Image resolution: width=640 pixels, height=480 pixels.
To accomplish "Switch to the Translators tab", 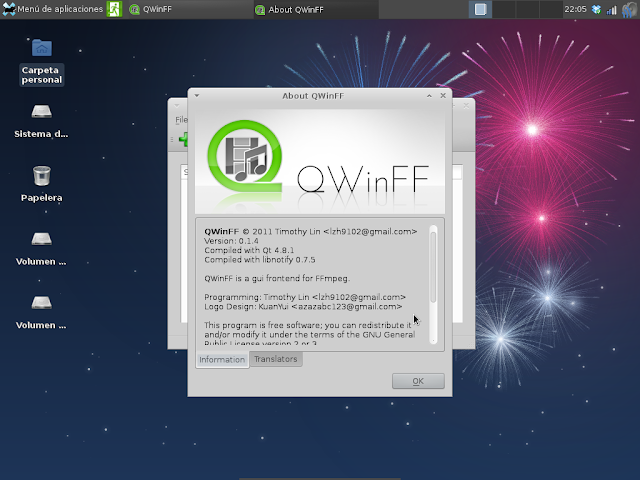I will coord(276,359).
